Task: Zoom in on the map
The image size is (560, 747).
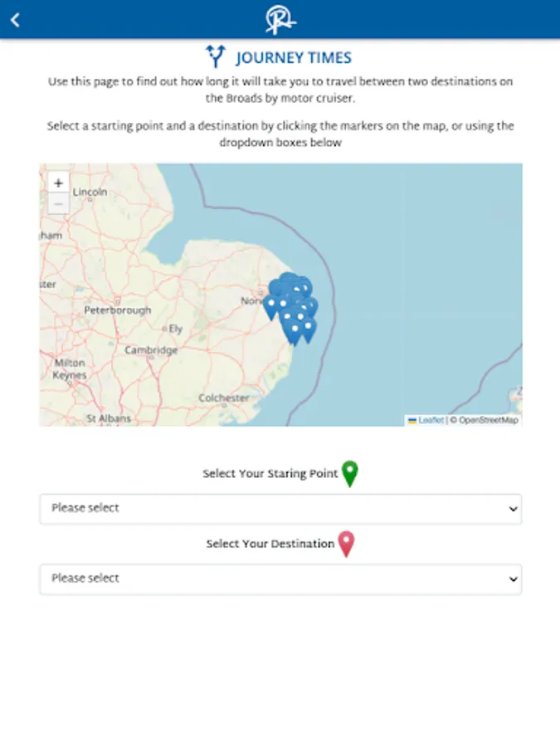Action: pos(58,183)
